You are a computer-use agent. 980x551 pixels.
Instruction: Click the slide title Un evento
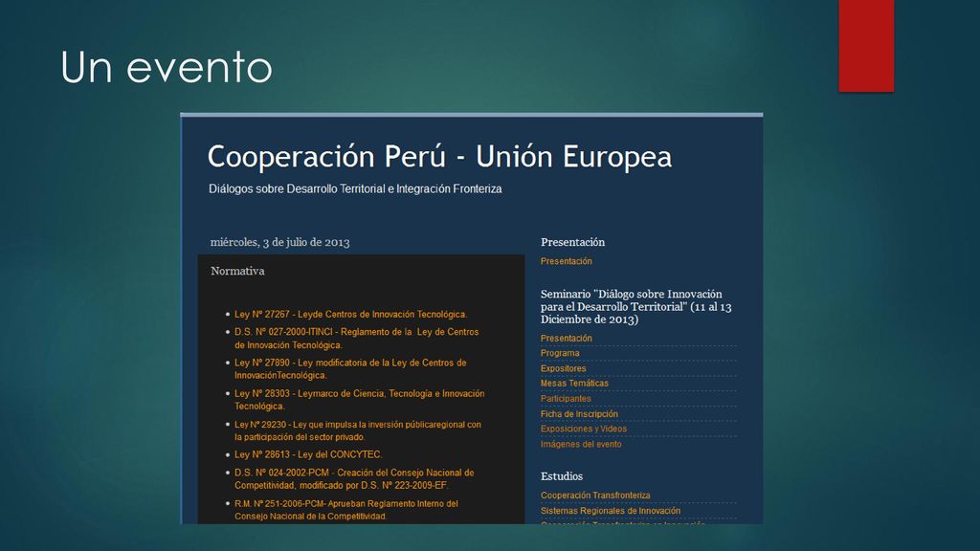(x=167, y=68)
